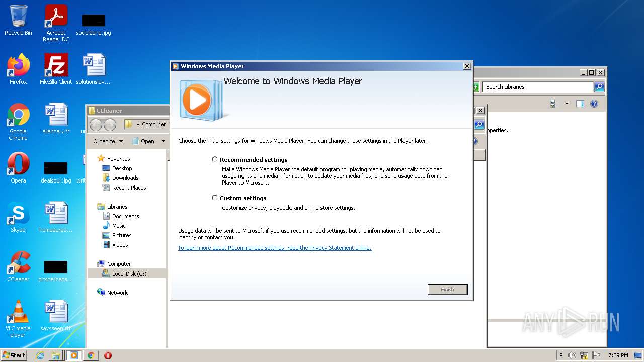Open Music library
644x362 pixels.
point(119,226)
